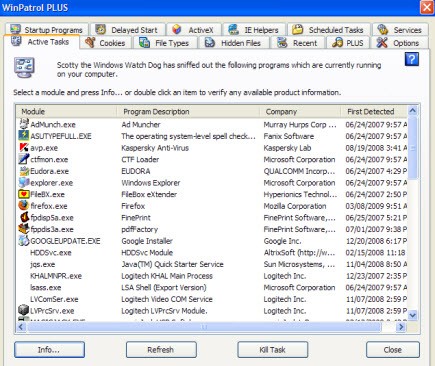Switch to the IE Helpers tab

tap(254, 30)
